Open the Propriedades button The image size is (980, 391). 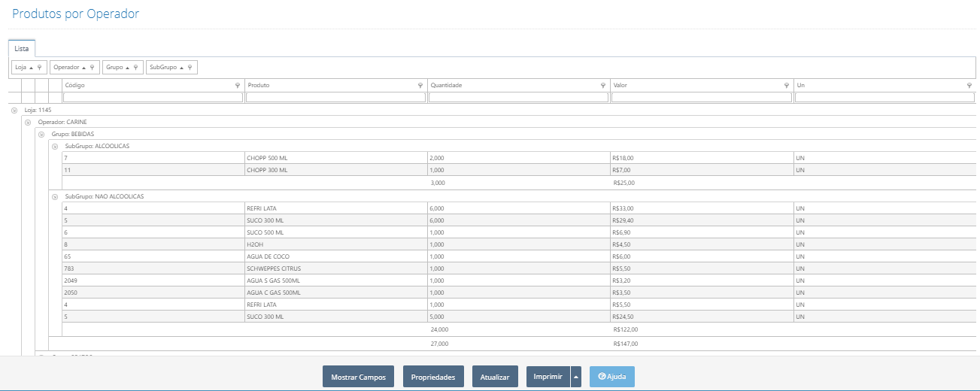tap(433, 377)
